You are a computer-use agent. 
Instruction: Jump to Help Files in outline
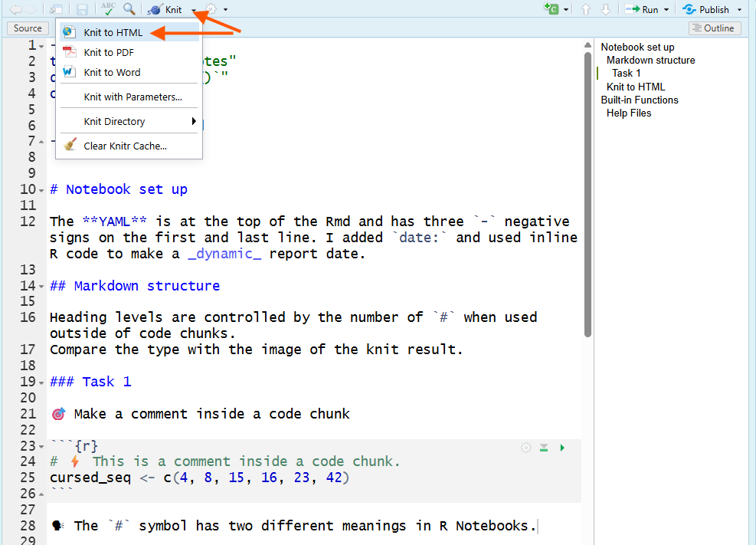[629, 113]
